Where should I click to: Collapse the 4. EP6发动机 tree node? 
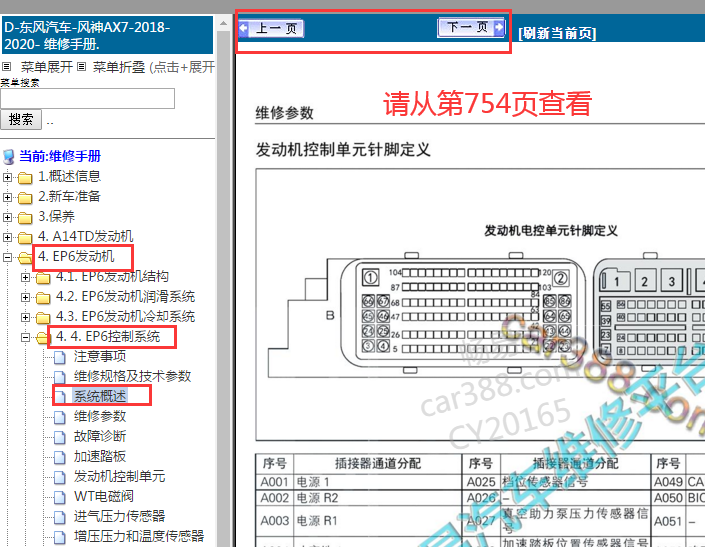[7, 257]
